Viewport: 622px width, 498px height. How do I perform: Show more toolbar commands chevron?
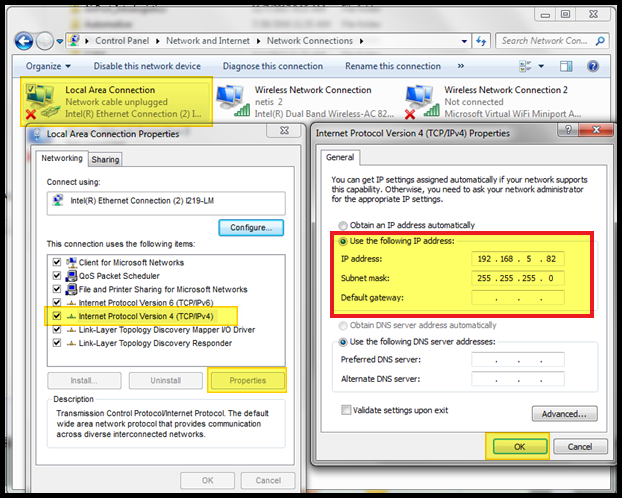pos(461,66)
